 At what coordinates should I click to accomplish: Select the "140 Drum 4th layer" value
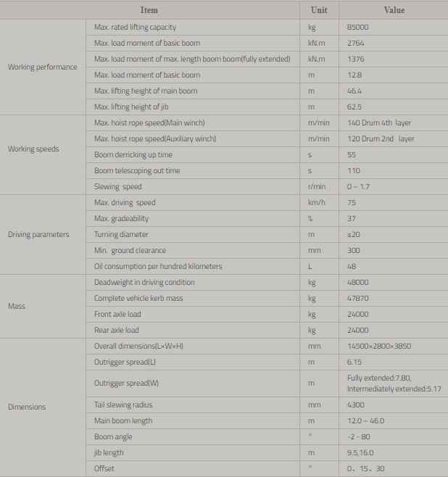click(379, 123)
